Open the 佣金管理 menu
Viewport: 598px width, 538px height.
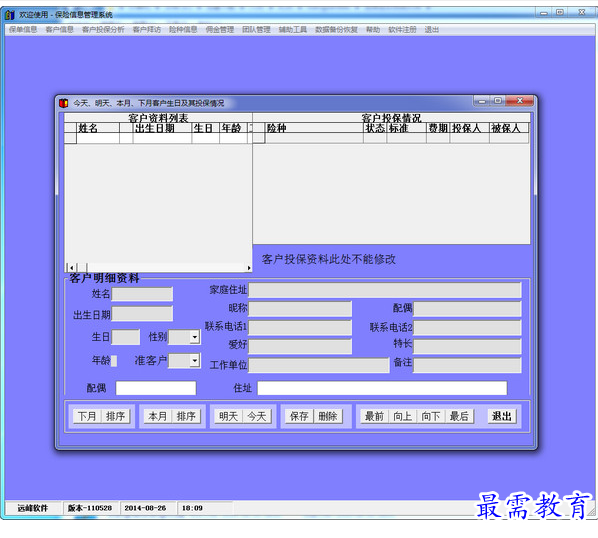tap(220, 29)
